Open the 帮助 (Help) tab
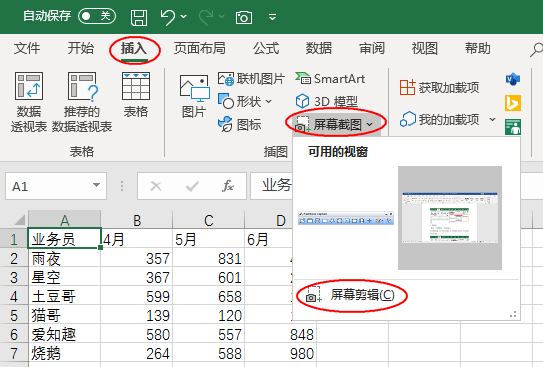543x367 pixels. click(x=478, y=48)
